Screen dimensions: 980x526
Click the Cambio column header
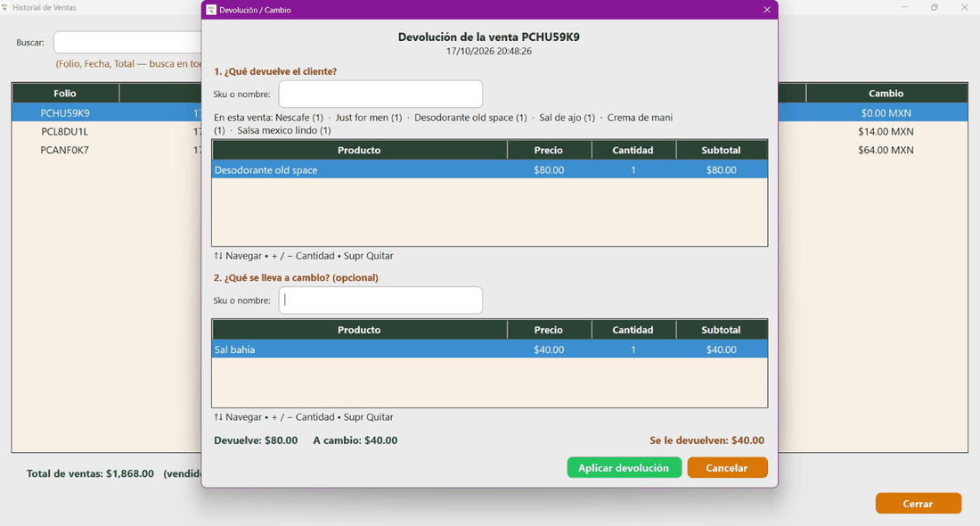pos(886,94)
